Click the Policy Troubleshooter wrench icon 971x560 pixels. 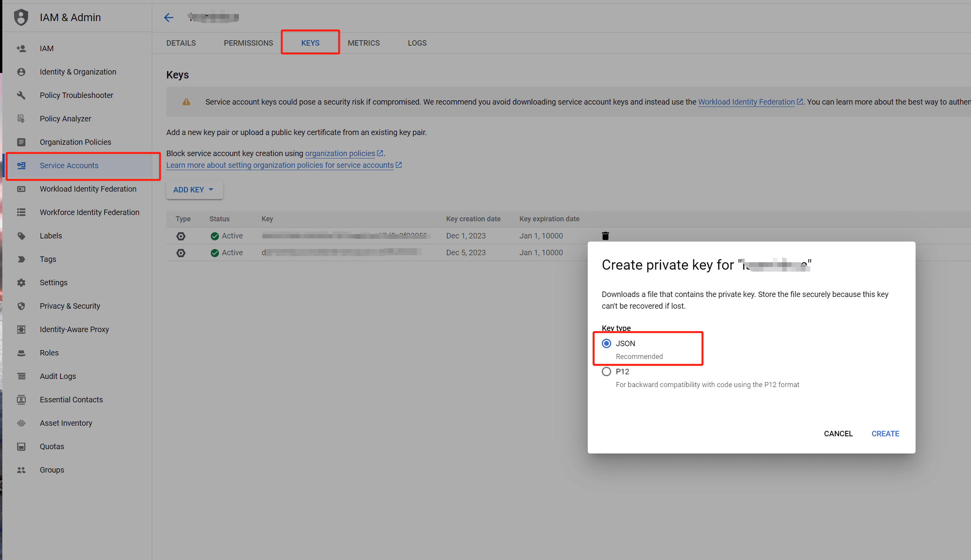(x=21, y=95)
